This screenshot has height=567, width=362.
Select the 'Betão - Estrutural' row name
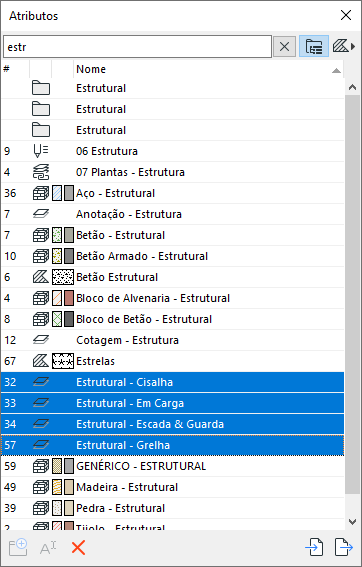[x=120, y=235]
